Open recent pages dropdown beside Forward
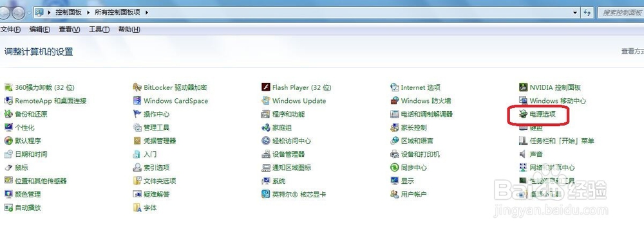The width and height of the screenshot is (644, 232). [30, 13]
